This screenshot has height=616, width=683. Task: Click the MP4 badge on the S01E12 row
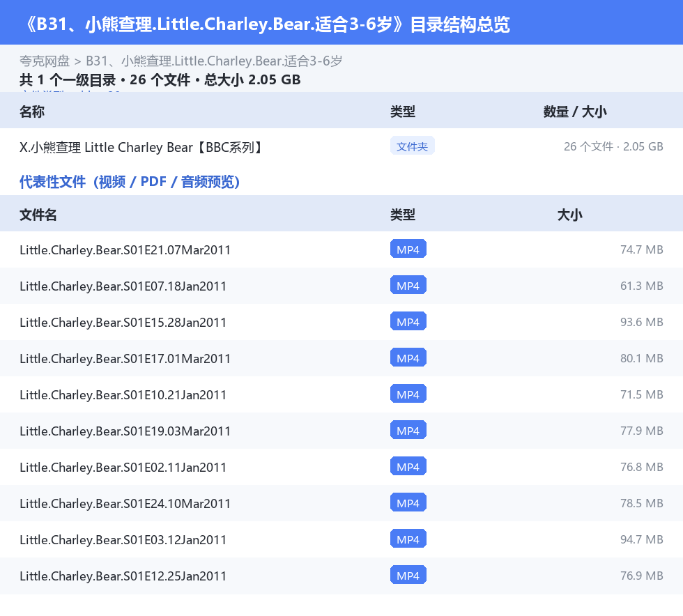(408, 575)
